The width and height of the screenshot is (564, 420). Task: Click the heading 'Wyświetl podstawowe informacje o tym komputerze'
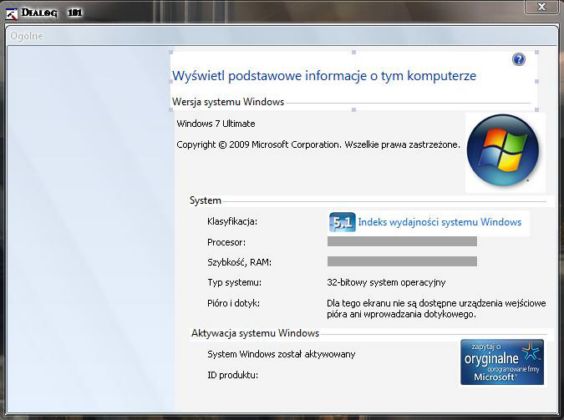(324, 76)
